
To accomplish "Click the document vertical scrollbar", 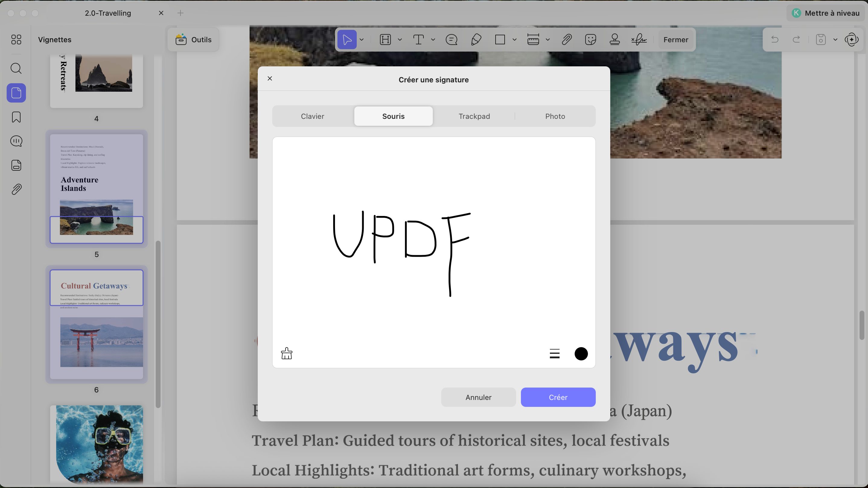I will click(x=862, y=325).
